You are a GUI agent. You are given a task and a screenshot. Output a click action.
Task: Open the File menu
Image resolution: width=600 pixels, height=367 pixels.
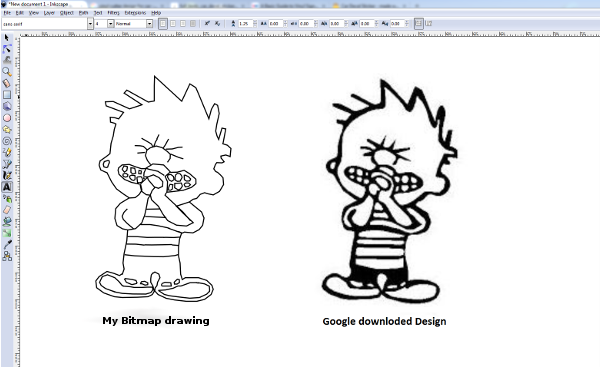click(x=7, y=13)
